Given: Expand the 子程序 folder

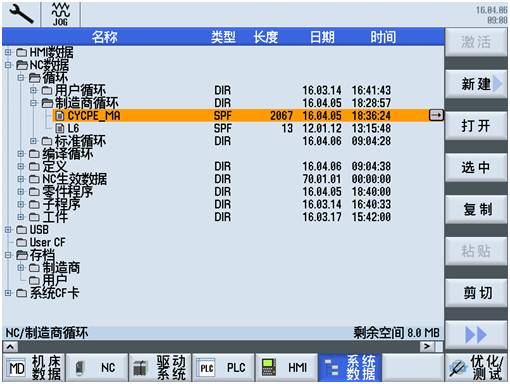Looking at the screenshot, I should click(21, 204).
